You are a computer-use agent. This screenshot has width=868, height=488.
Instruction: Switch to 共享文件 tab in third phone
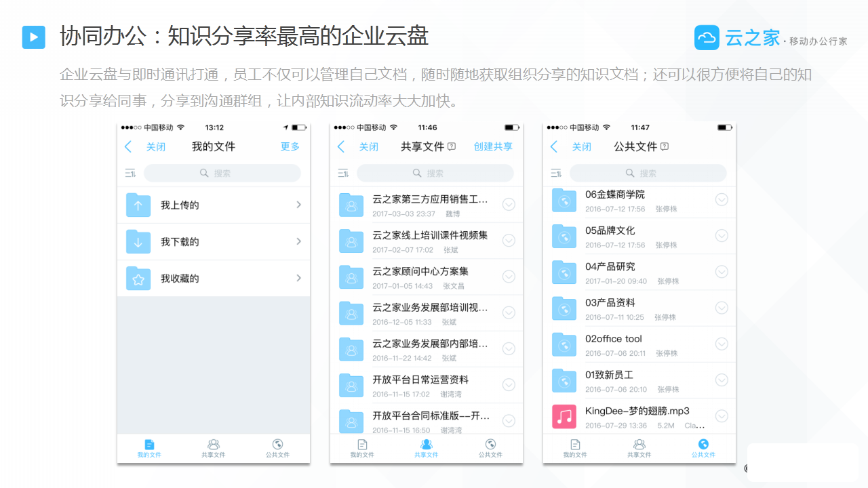(639, 449)
